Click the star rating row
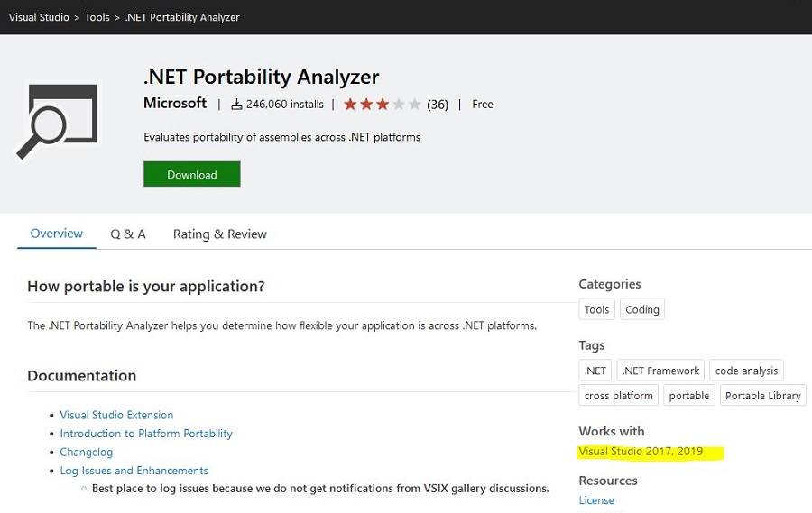Image resolution: width=812 pixels, height=513 pixels. tap(383, 104)
